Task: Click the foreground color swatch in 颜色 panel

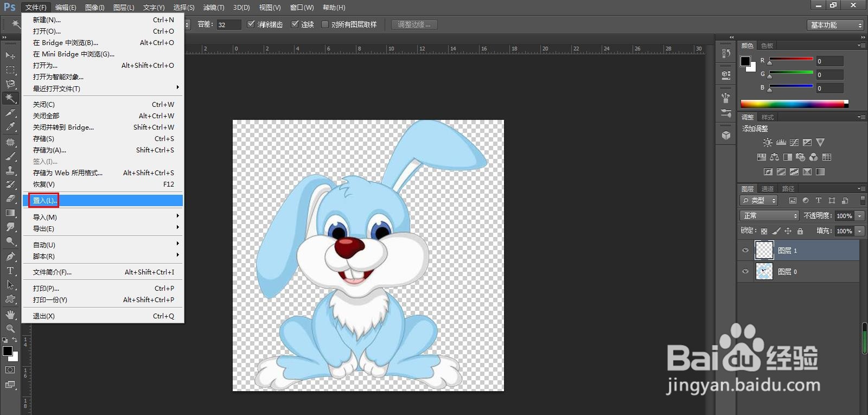Action: [x=746, y=61]
